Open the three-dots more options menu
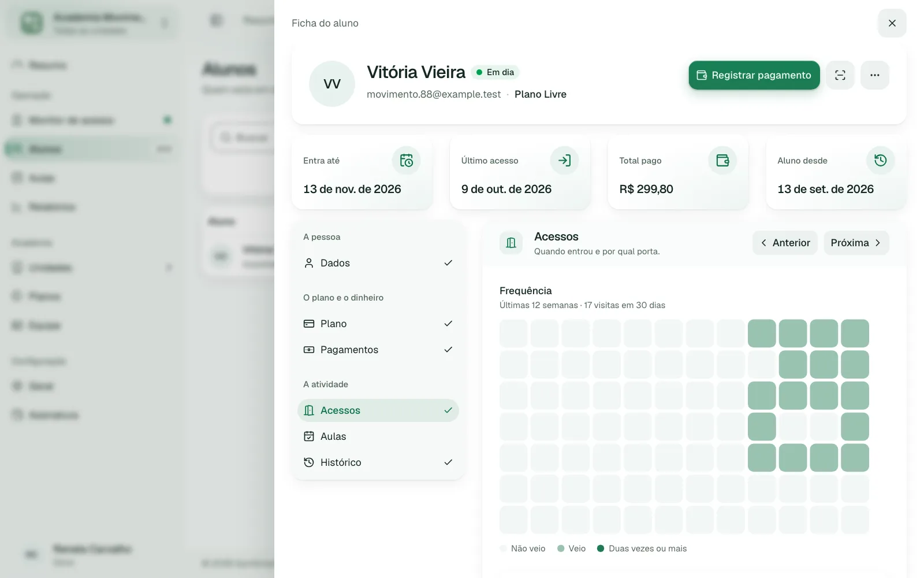The image size is (924, 578). [874, 75]
